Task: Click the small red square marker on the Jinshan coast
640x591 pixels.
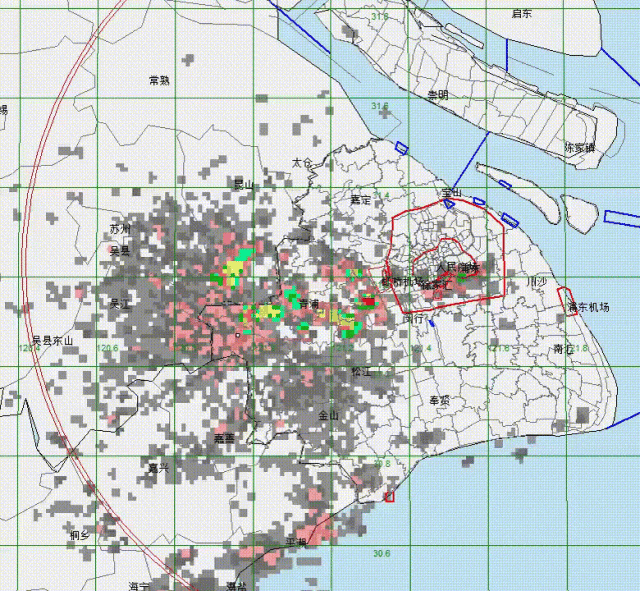Action: 389,496
